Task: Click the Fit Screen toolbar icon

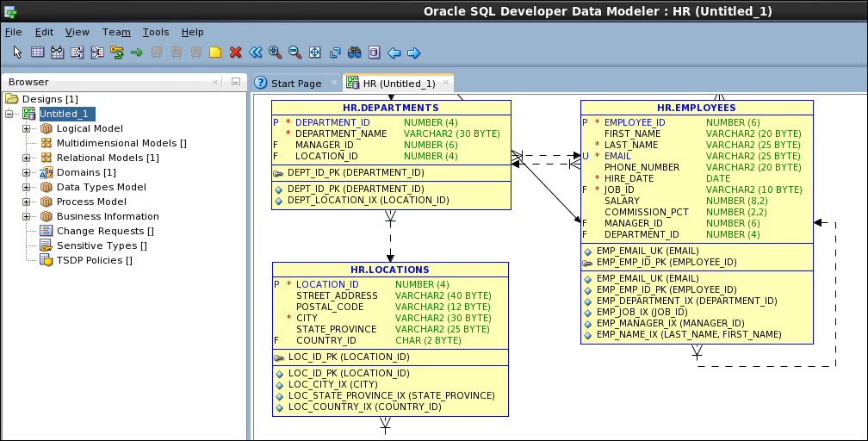Action: click(314, 53)
